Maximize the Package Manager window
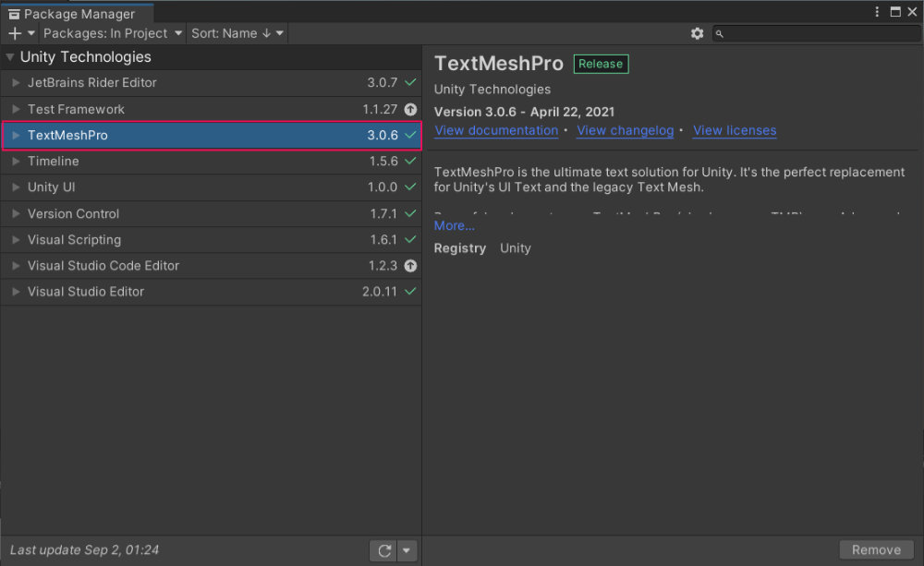This screenshot has width=924, height=566. (895, 12)
